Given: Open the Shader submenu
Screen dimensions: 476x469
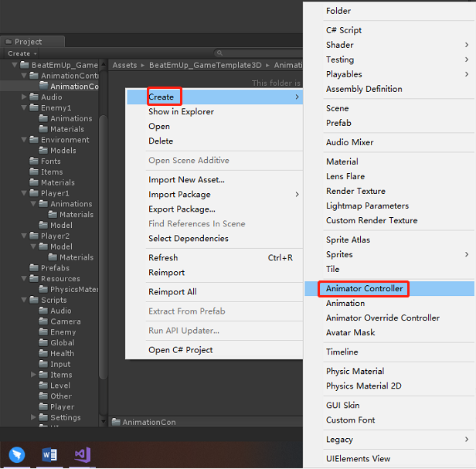Looking at the screenshot, I should [389, 45].
